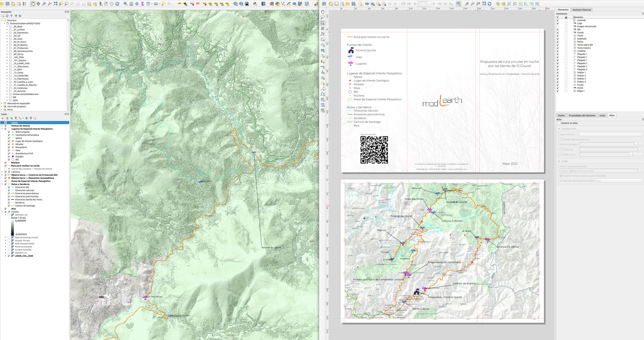Collapse the Salida section in Atlas panel
644x340 pixels.
559,161
